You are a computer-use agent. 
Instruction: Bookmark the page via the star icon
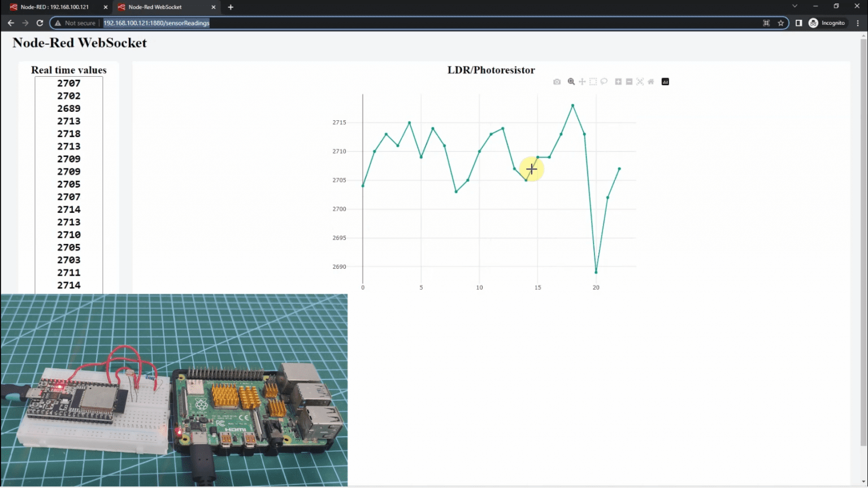click(x=782, y=23)
